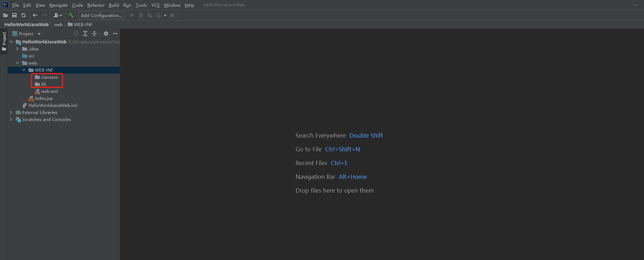The width and height of the screenshot is (644, 260).
Task: Open the Edit menu
Action: [x=27, y=5]
